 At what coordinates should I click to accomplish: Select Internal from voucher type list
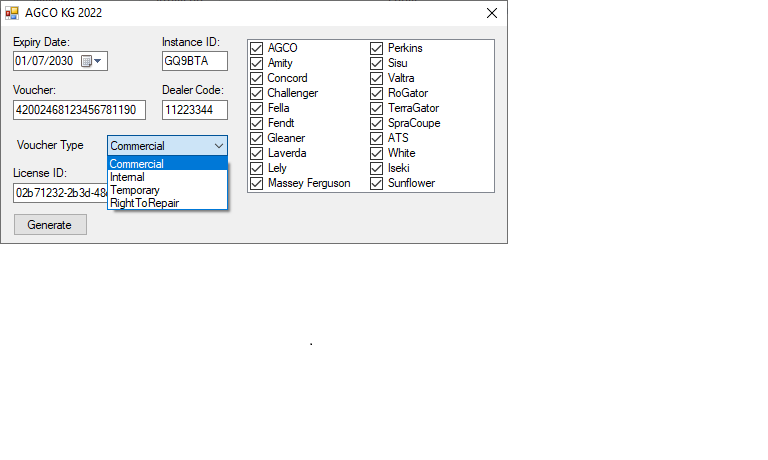coord(128,177)
